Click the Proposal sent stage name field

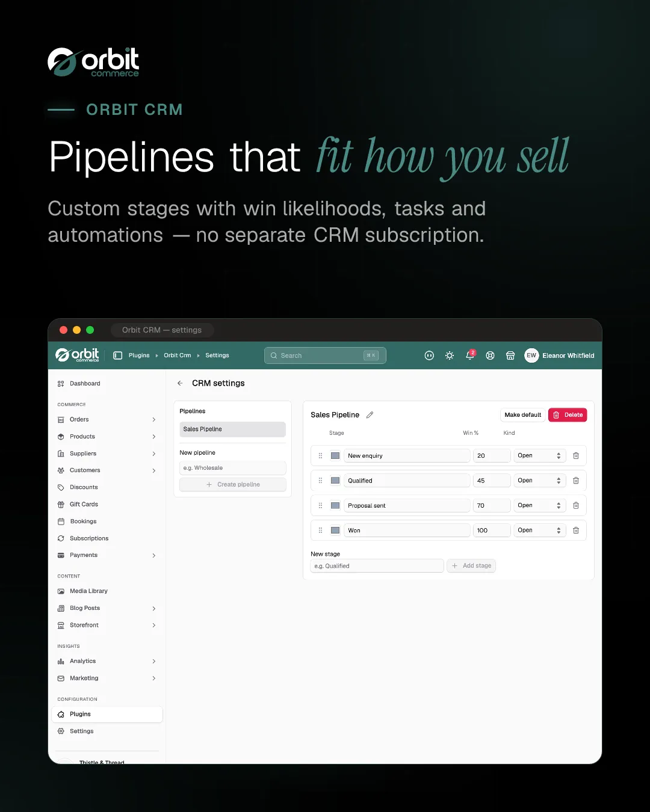tap(407, 506)
